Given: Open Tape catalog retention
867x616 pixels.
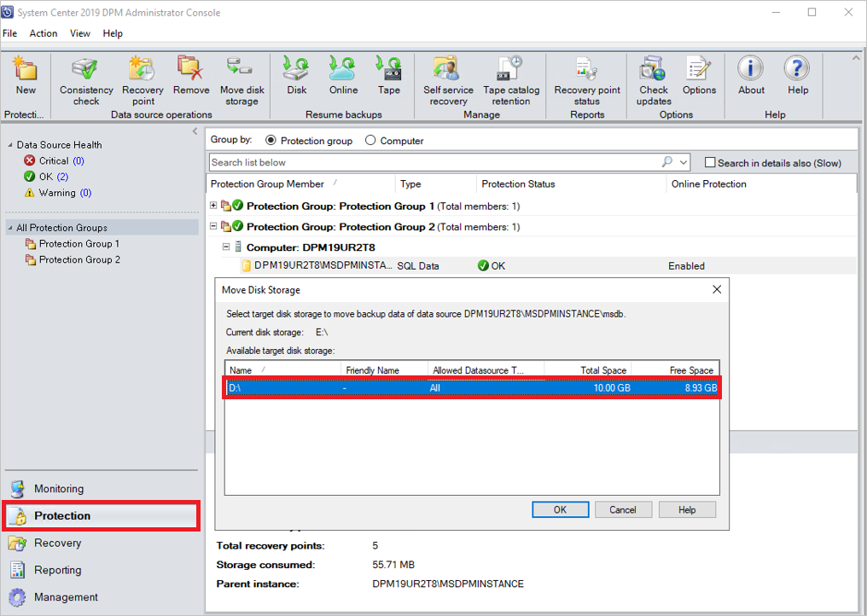Looking at the screenshot, I should [509, 68].
